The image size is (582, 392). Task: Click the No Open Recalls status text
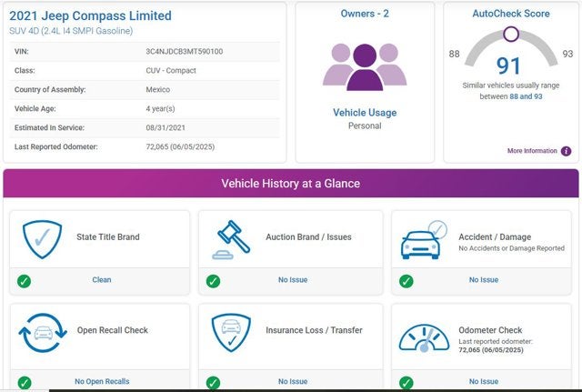pos(102,381)
